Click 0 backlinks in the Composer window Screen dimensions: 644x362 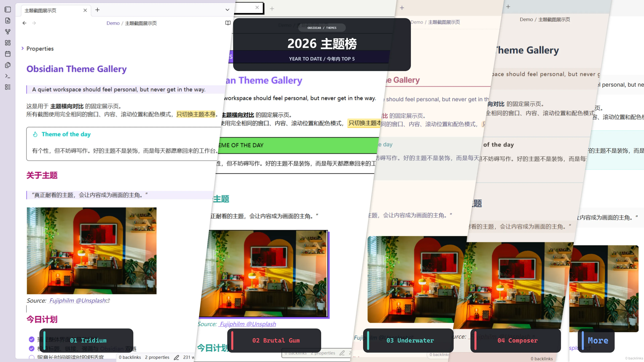pos(542,359)
